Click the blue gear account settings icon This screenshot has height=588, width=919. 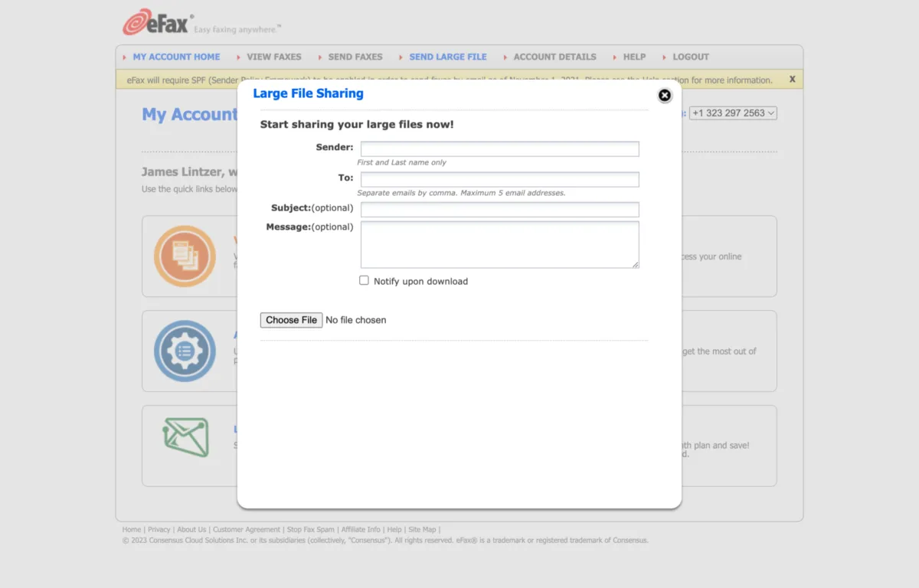(x=185, y=351)
